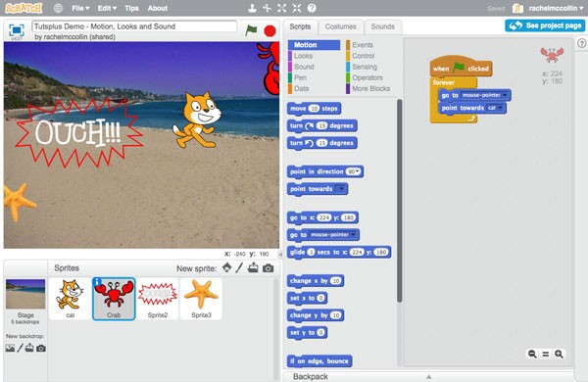
Task: Stop the project with the red stop sign
Action: [269, 30]
